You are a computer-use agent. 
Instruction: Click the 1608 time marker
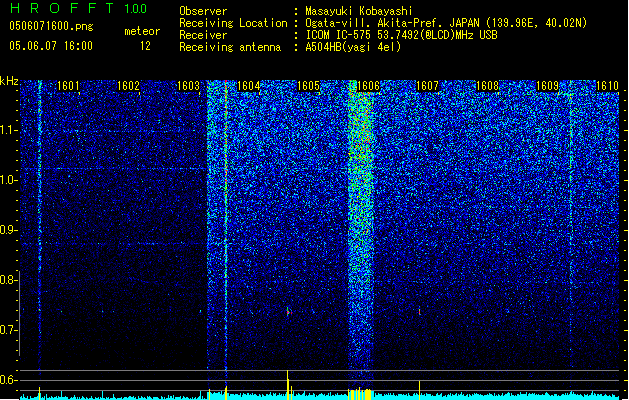487,86
